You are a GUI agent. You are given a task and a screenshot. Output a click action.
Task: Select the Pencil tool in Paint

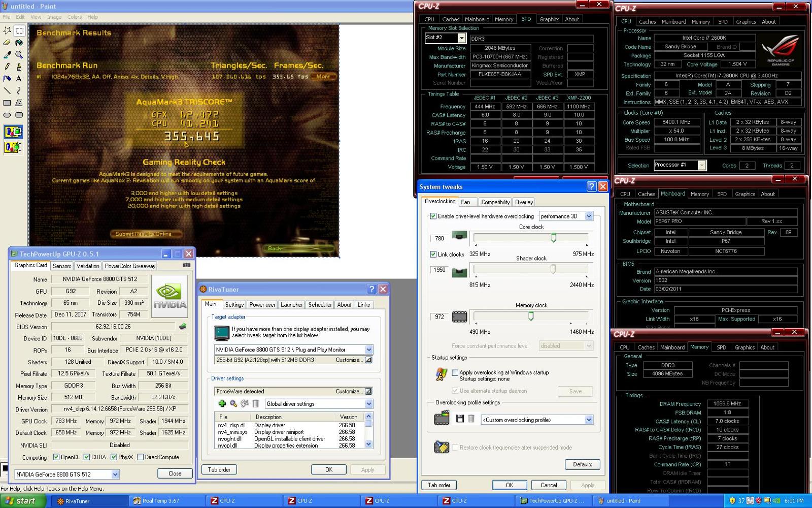7,67
